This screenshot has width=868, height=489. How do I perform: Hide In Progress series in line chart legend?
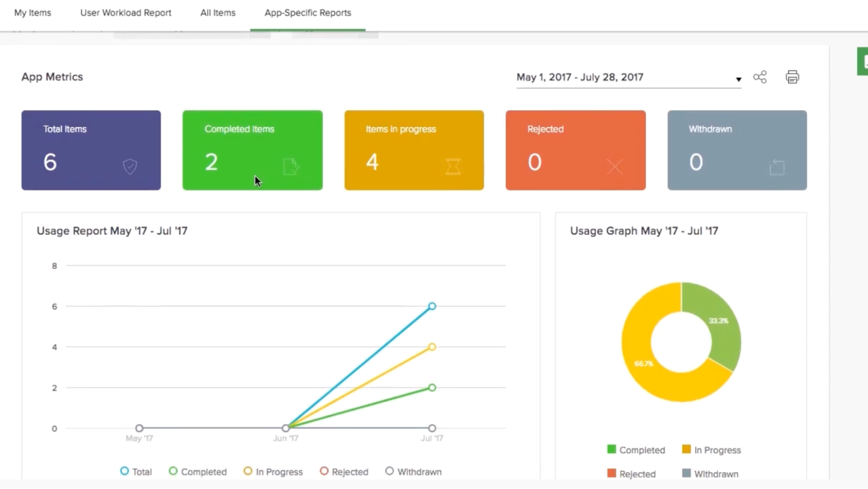point(273,471)
